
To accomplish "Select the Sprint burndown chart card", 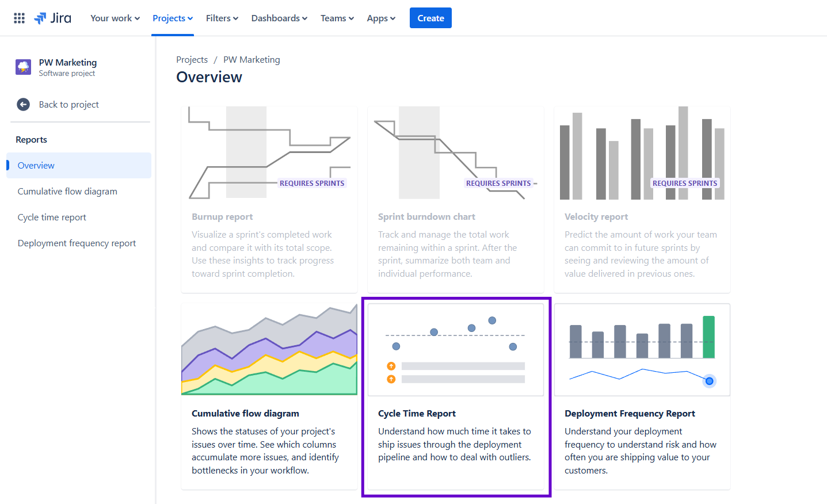I will [x=455, y=198].
